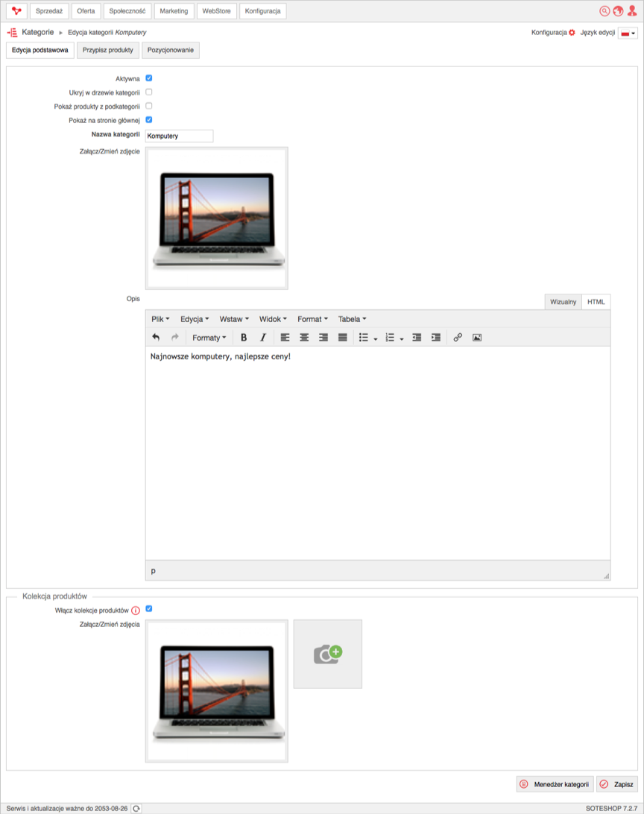
Task: Toggle italic formatting in editor
Action: point(262,338)
